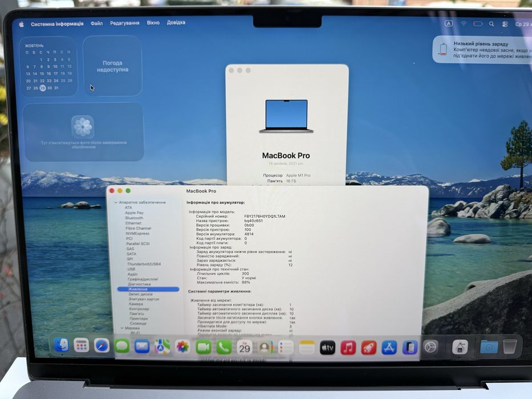Open System Settings gear in Dock

pos(431,348)
